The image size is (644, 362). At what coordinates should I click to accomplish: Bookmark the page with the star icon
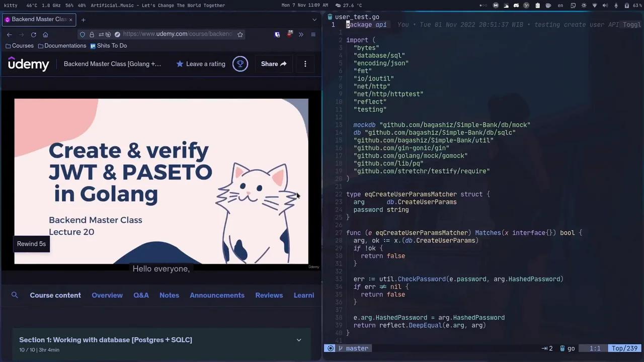pyautogui.click(x=240, y=34)
